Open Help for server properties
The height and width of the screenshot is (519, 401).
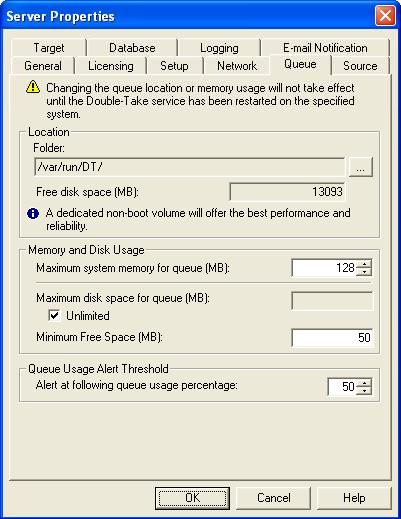[354, 498]
